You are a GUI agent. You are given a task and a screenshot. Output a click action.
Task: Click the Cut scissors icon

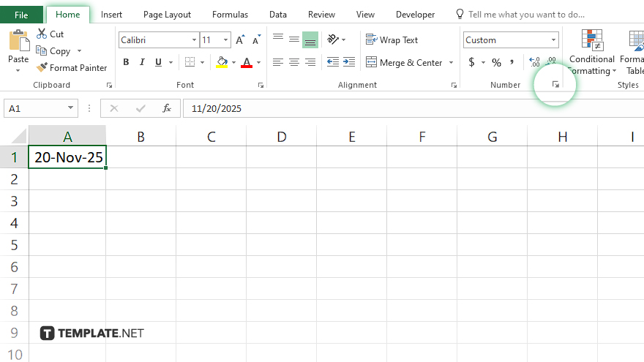point(42,34)
